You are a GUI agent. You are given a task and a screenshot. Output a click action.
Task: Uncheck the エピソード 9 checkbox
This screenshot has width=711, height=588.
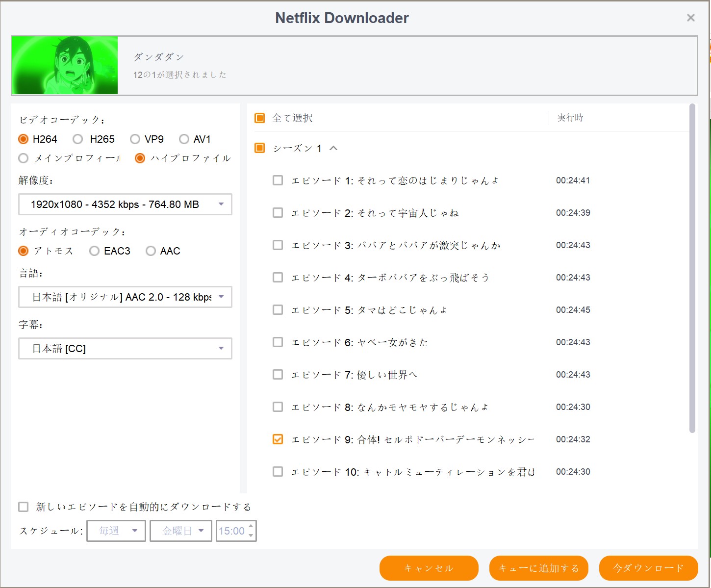click(x=278, y=439)
